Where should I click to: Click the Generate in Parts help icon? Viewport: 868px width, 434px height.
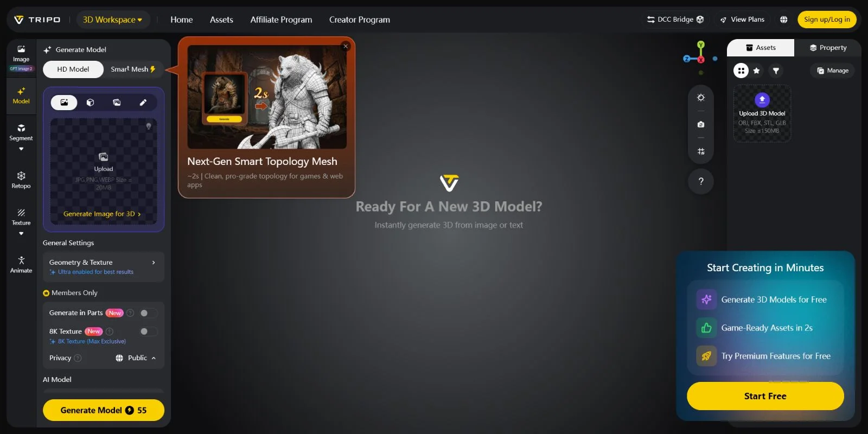[x=130, y=313]
